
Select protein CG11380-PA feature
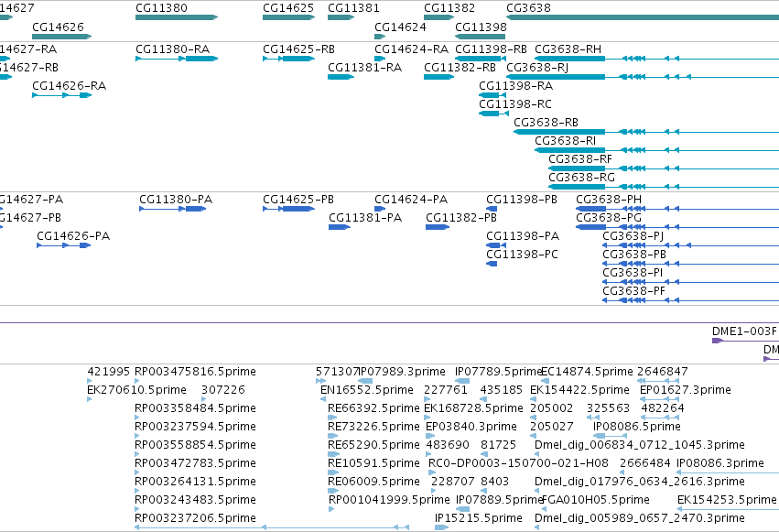[x=172, y=209]
